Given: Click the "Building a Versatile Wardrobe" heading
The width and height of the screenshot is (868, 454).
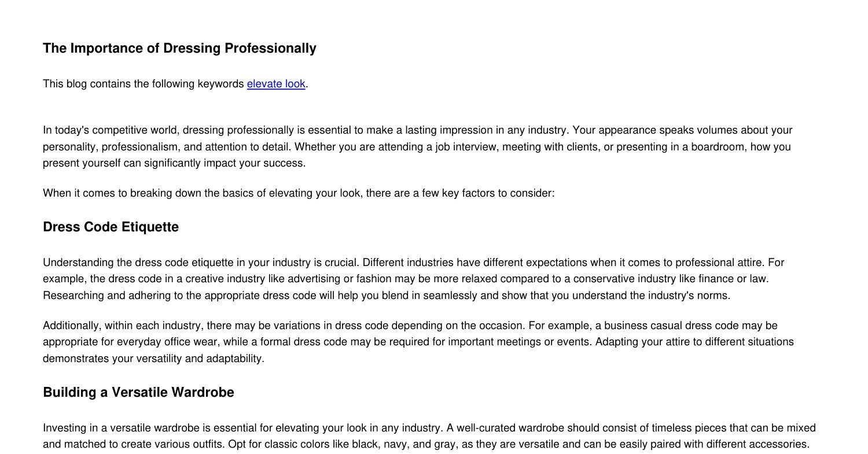Looking at the screenshot, I should 138,392.
